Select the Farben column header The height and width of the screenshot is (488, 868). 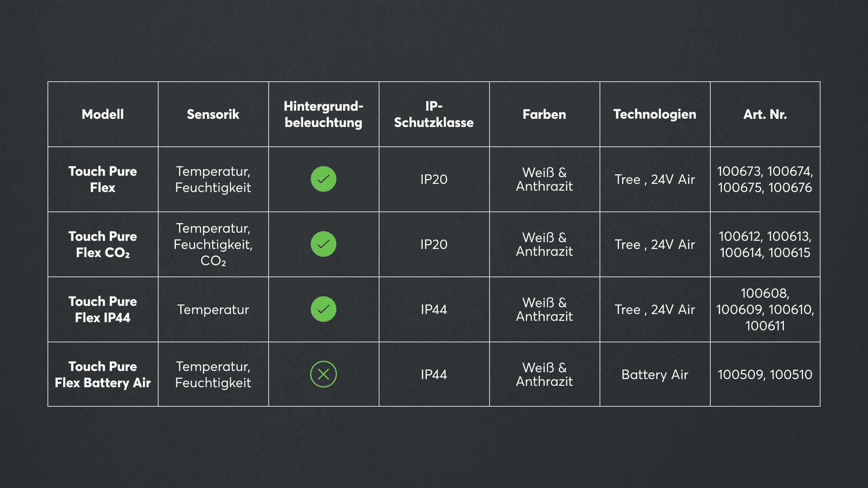click(x=544, y=114)
